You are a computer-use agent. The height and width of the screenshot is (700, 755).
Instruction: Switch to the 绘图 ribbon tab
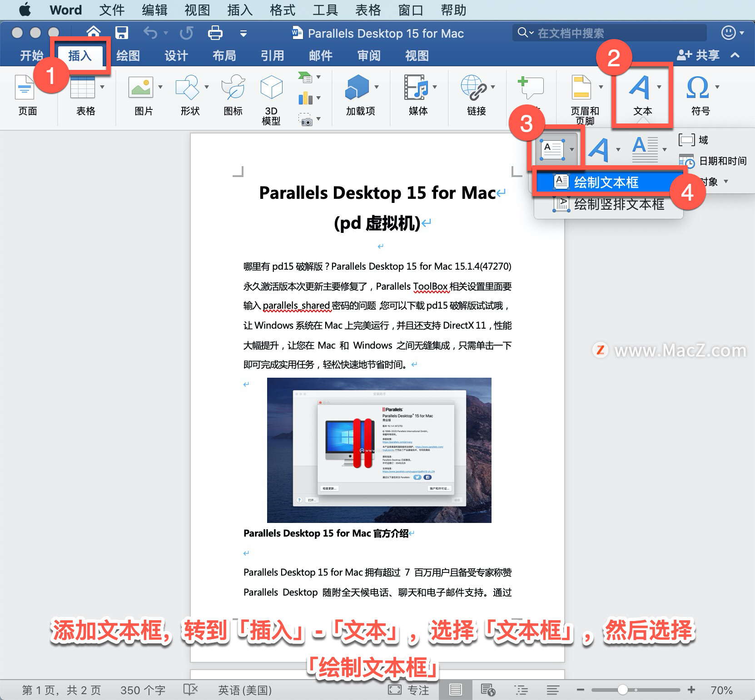tap(128, 55)
